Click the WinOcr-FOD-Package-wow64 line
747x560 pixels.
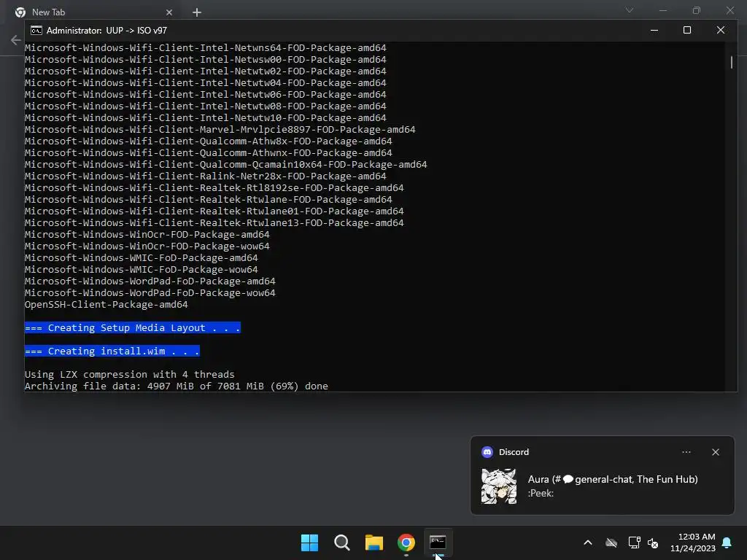tap(147, 246)
